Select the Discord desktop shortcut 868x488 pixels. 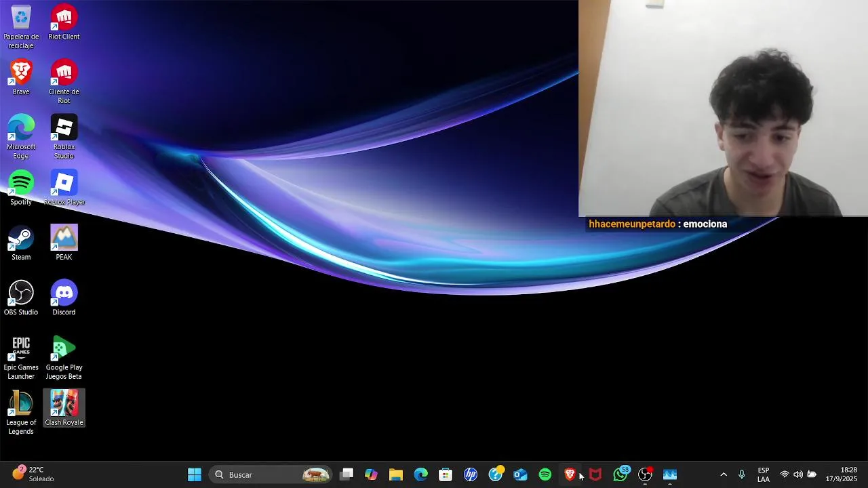click(64, 298)
